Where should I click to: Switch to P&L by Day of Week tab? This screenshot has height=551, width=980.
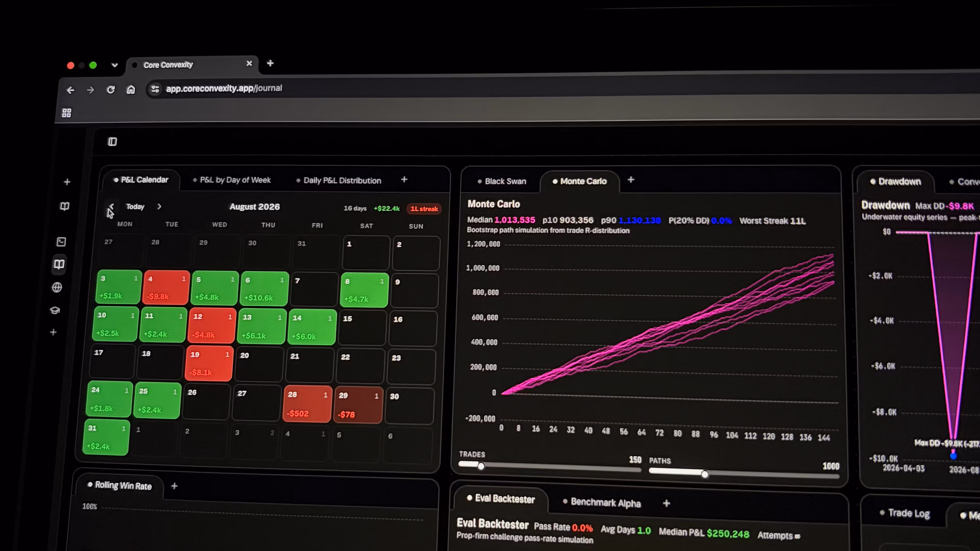(x=232, y=180)
